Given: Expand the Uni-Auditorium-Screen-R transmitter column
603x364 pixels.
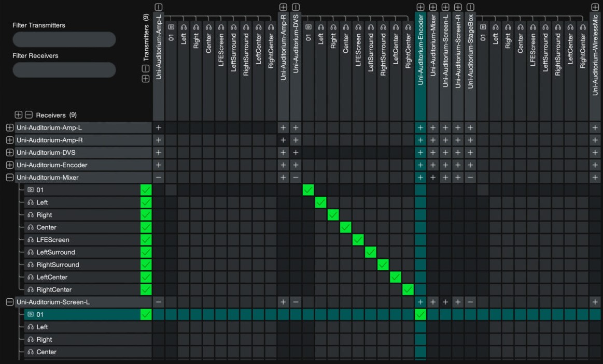Looking at the screenshot, I should click(458, 7).
